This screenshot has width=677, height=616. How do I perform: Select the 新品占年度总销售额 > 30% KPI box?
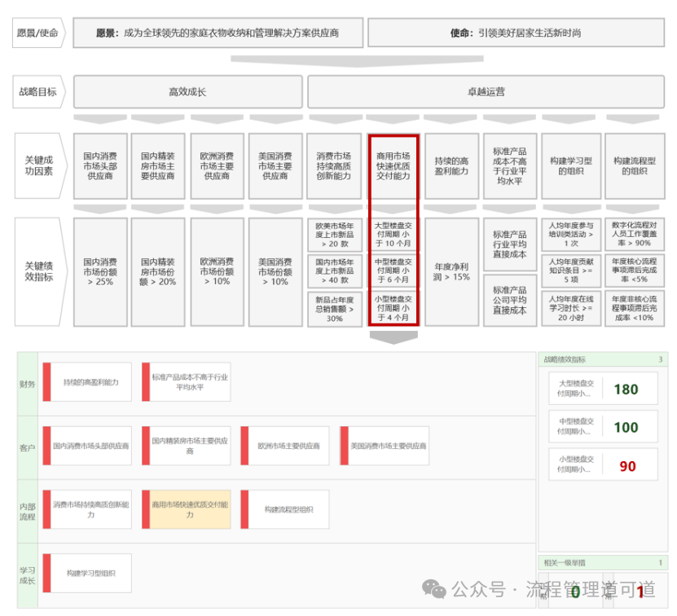tap(334, 308)
